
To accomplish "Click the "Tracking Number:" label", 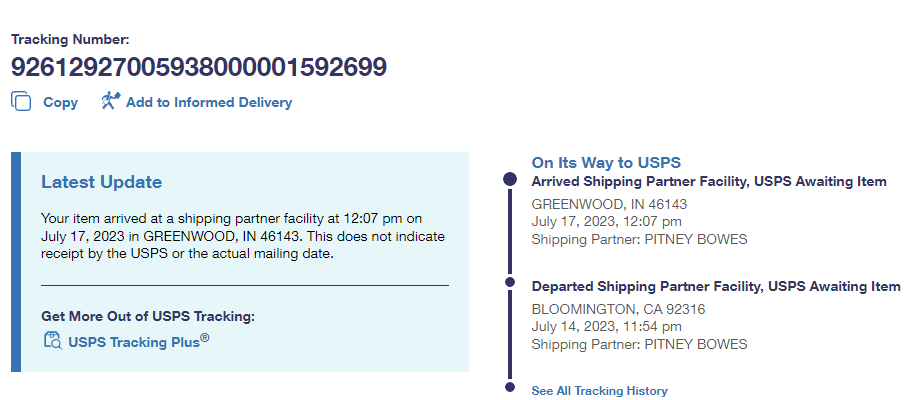I will [70, 40].
